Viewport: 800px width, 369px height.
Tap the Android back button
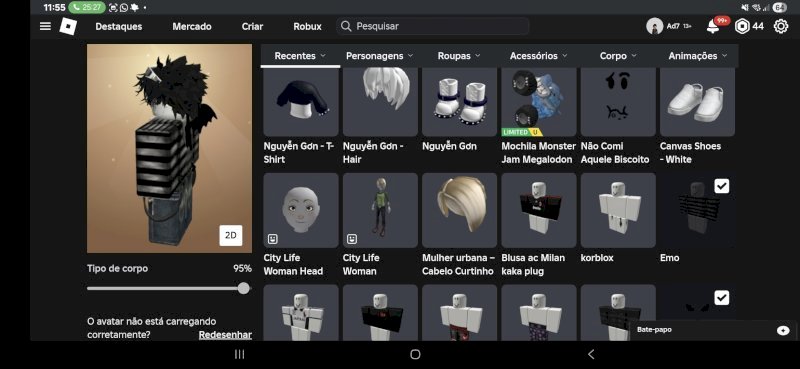click(x=591, y=354)
